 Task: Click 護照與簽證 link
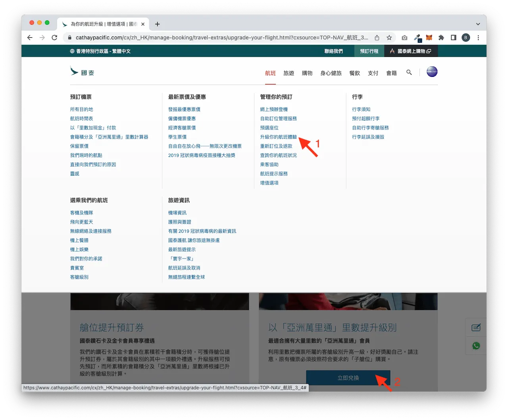179,222
